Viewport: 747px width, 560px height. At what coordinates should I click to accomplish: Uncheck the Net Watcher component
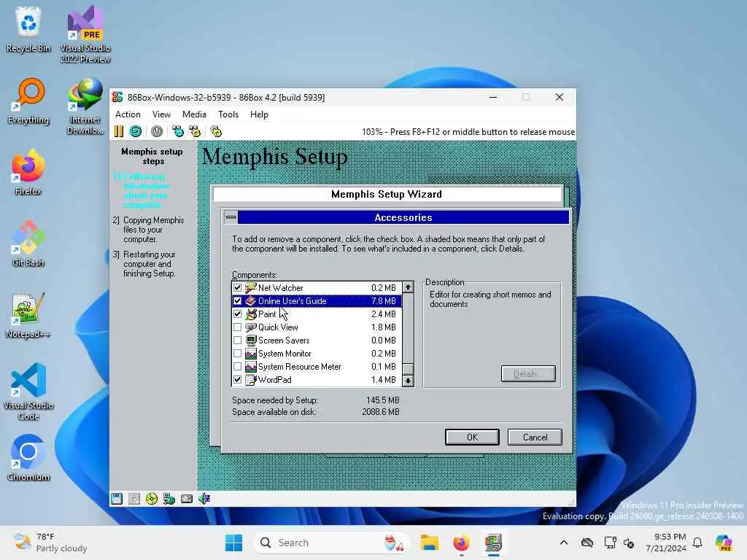pos(237,287)
